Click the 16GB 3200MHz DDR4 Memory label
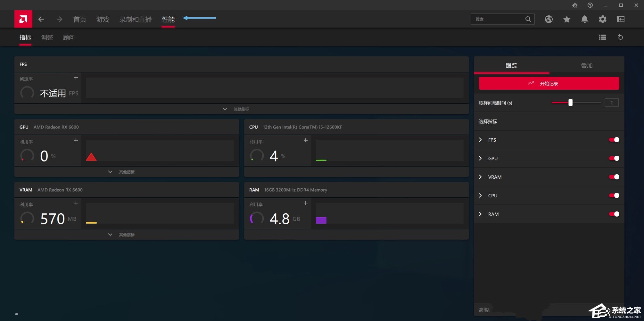Screen dimensions: 644x321 [x=295, y=190]
